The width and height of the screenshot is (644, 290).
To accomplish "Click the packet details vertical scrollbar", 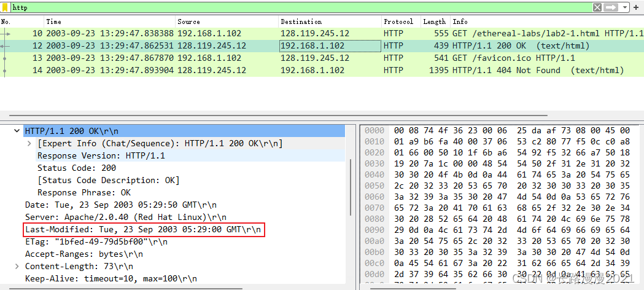I will [351, 188].
